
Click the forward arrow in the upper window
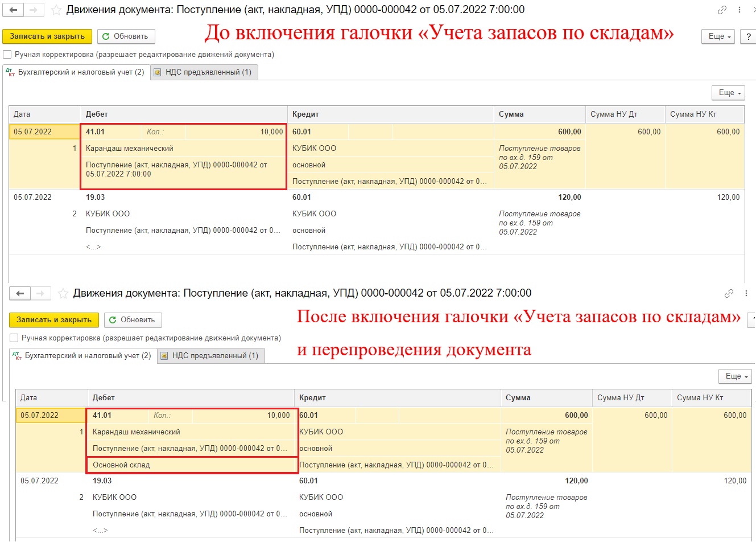[34, 10]
